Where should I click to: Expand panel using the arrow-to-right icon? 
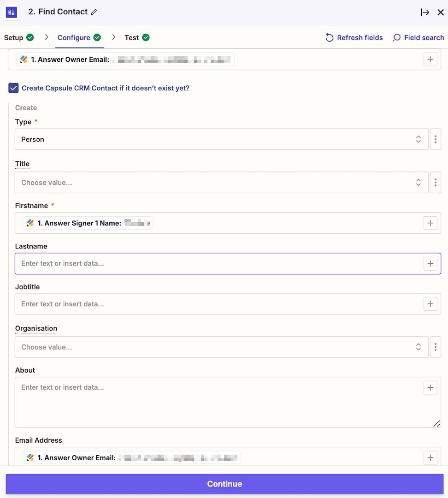coord(425,12)
